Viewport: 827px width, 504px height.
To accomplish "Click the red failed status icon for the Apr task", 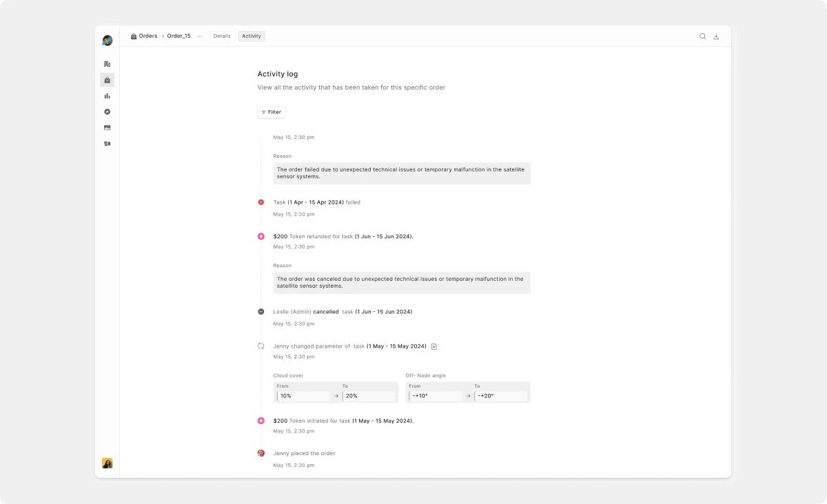I will (x=261, y=202).
